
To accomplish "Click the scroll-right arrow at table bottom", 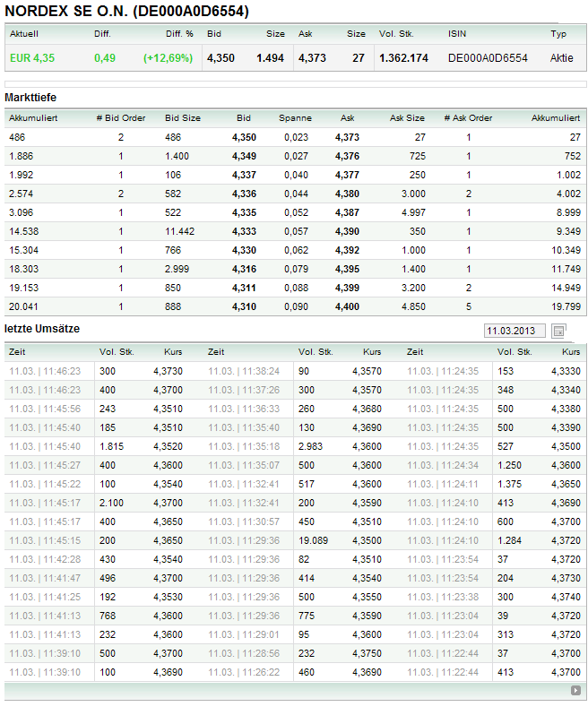I will [x=575, y=691].
